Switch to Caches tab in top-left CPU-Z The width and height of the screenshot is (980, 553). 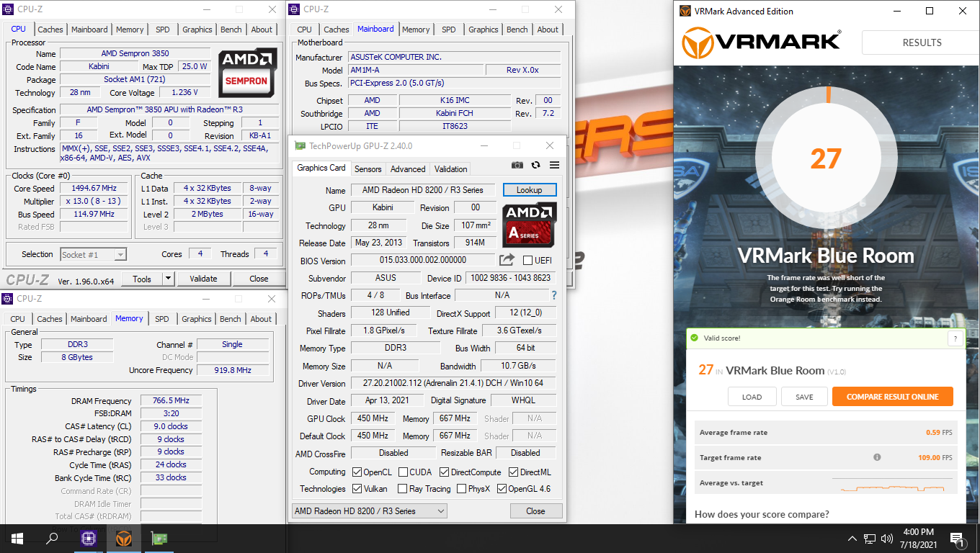coord(50,30)
